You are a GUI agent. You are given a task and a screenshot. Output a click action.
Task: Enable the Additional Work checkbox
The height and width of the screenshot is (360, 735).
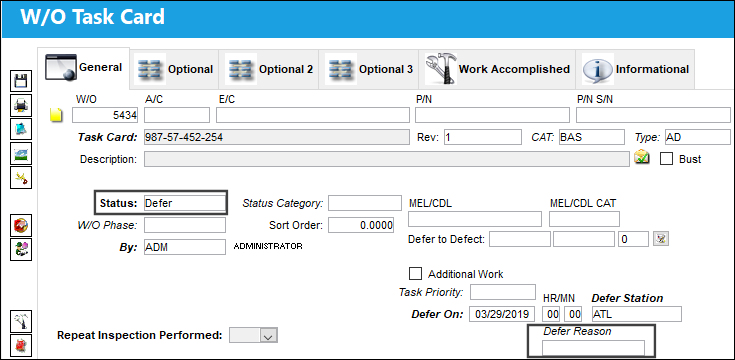click(415, 274)
